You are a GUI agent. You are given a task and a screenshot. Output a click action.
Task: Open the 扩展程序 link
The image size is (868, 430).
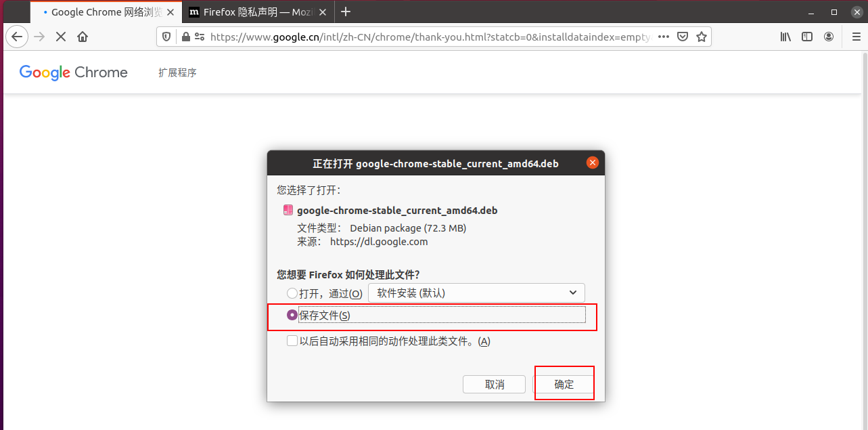(x=177, y=72)
